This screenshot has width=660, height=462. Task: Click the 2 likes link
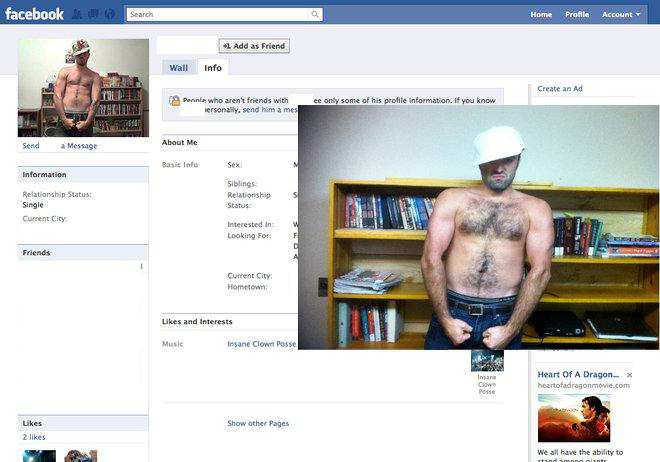pyautogui.click(x=32, y=437)
